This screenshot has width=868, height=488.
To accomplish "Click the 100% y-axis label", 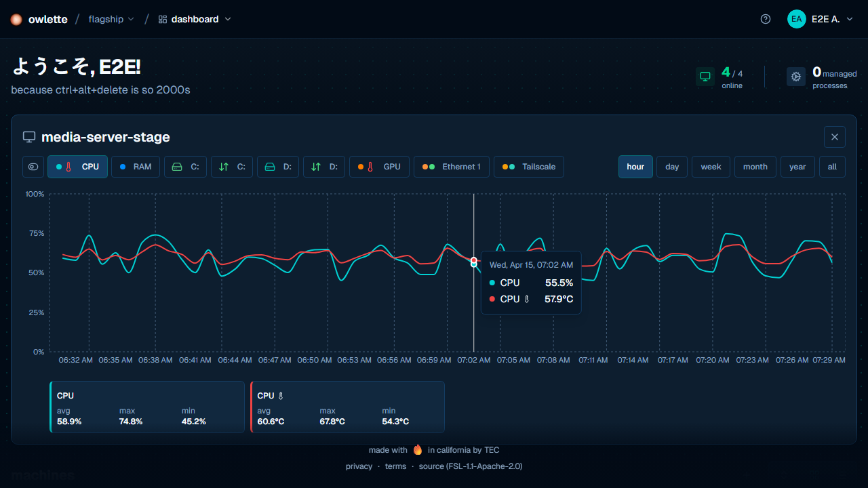I will 35,194.
